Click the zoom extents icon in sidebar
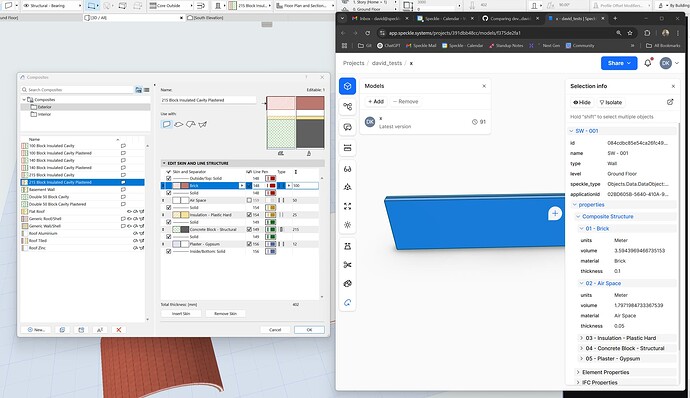This screenshot has height=398, width=690. (x=348, y=206)
